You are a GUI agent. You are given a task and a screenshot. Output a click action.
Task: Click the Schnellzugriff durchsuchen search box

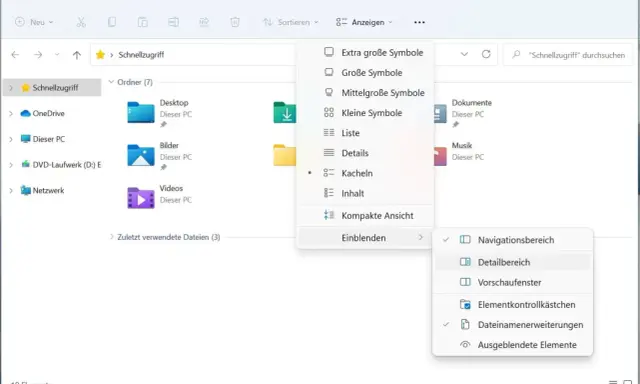(568, 55)
